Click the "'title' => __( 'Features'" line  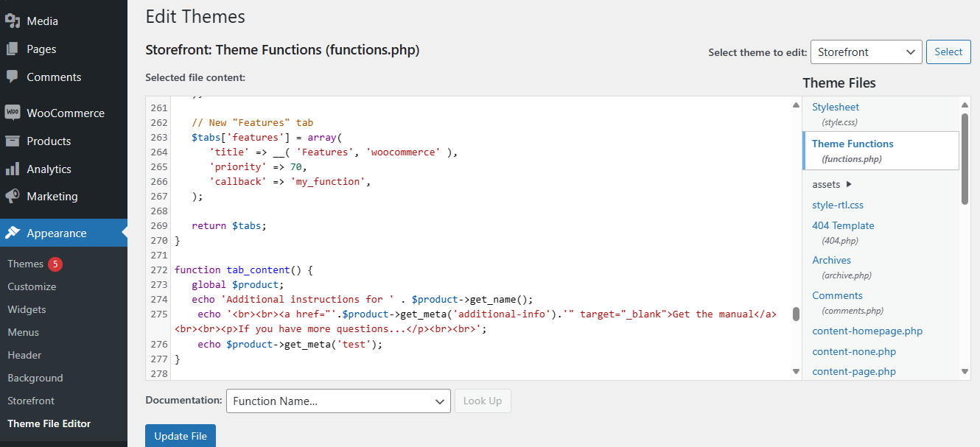[334, 152]
